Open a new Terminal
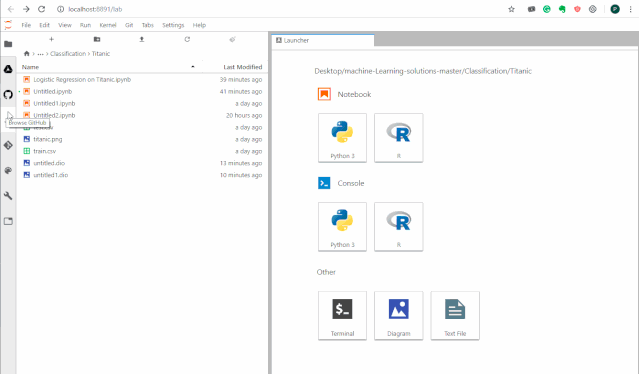 (x=342, y=315)
